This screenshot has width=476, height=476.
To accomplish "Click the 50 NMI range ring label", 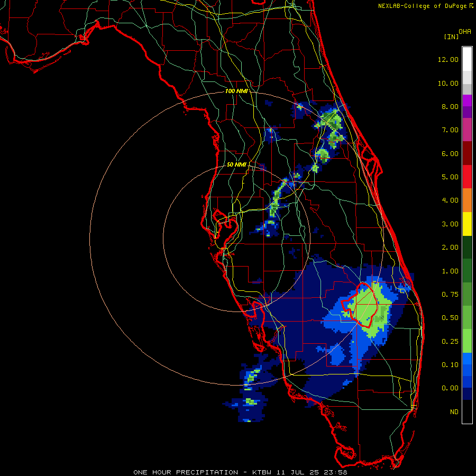I will [236, 164].
